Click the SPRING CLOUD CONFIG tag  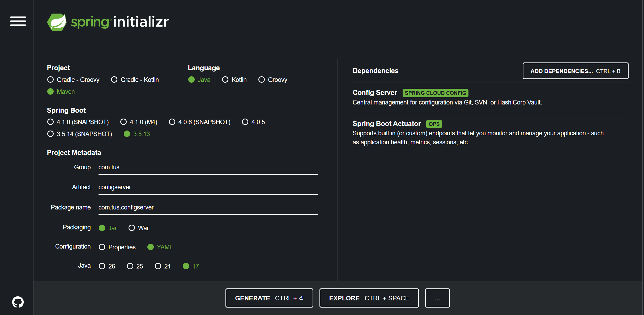[x=436, y=93]
